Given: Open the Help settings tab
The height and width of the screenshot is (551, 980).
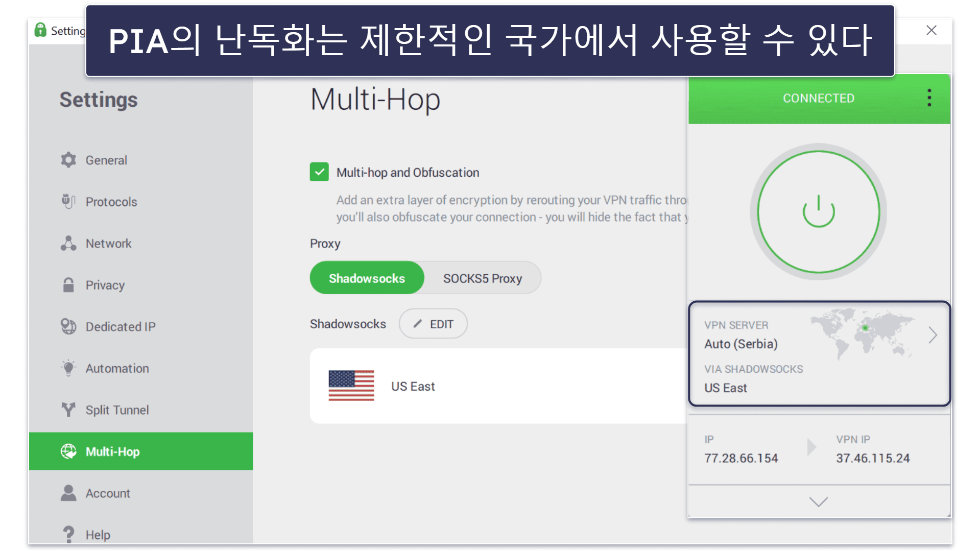Looking at the screenshot, I should (141, 535).
